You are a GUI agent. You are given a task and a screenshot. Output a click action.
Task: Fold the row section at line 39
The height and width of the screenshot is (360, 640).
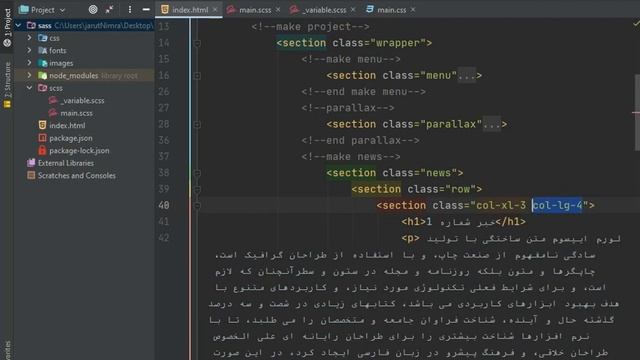[197, 189]
